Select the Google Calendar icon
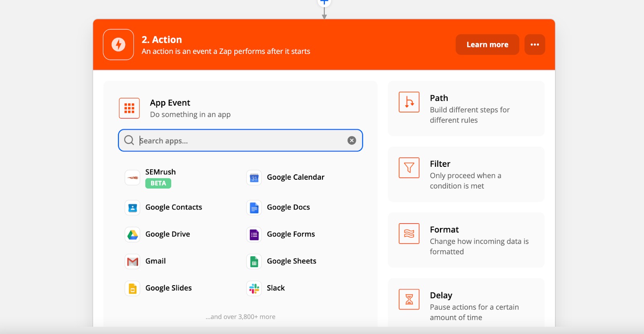This screenshot has height=334, width=644. coord(254,178)
